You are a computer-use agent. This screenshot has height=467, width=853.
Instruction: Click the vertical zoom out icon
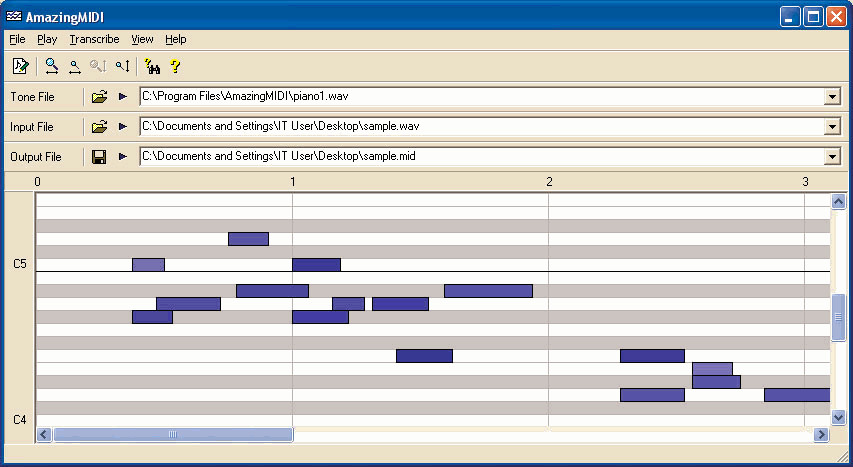122,66
